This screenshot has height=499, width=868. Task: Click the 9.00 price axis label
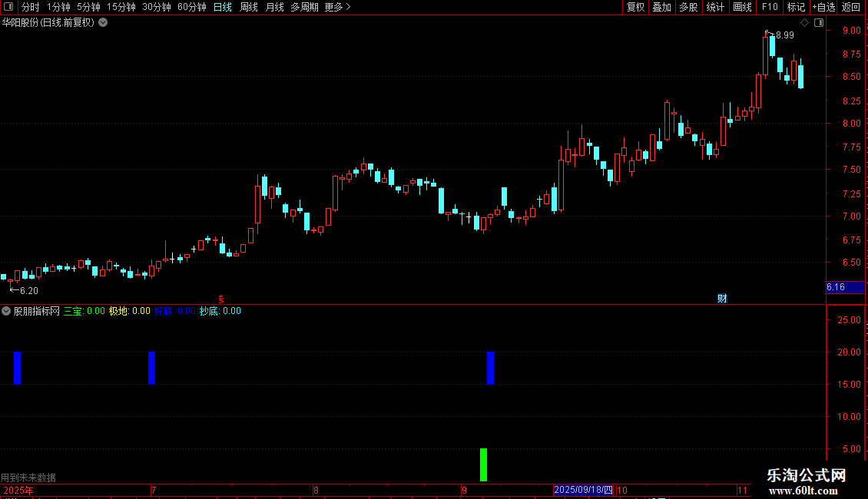(x=851, y=31)
